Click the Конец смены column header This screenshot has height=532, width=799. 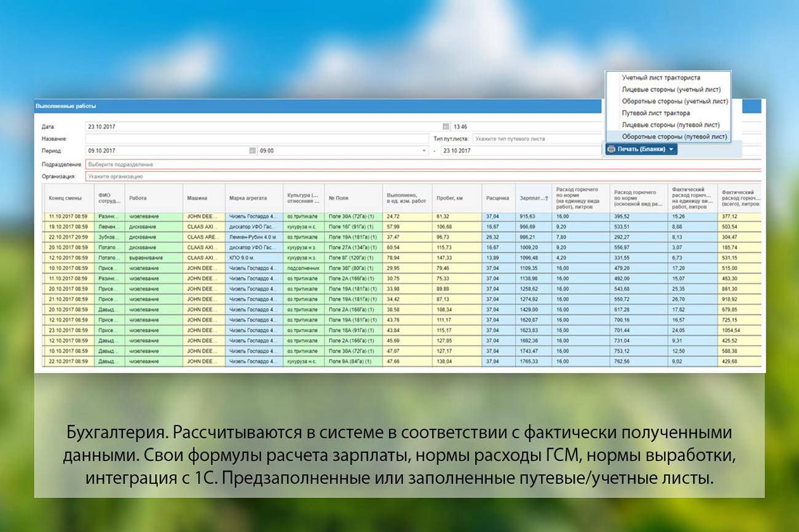[65, 198]
